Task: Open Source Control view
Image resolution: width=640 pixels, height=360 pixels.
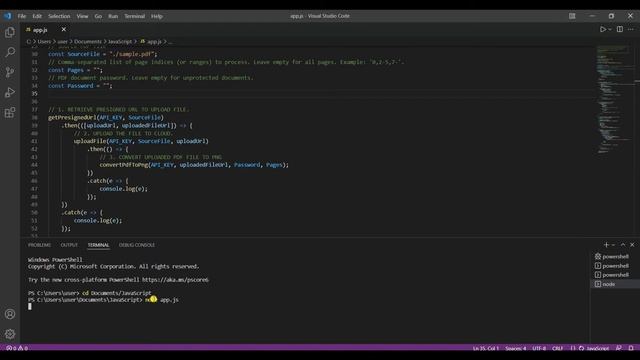Action: 10,72
